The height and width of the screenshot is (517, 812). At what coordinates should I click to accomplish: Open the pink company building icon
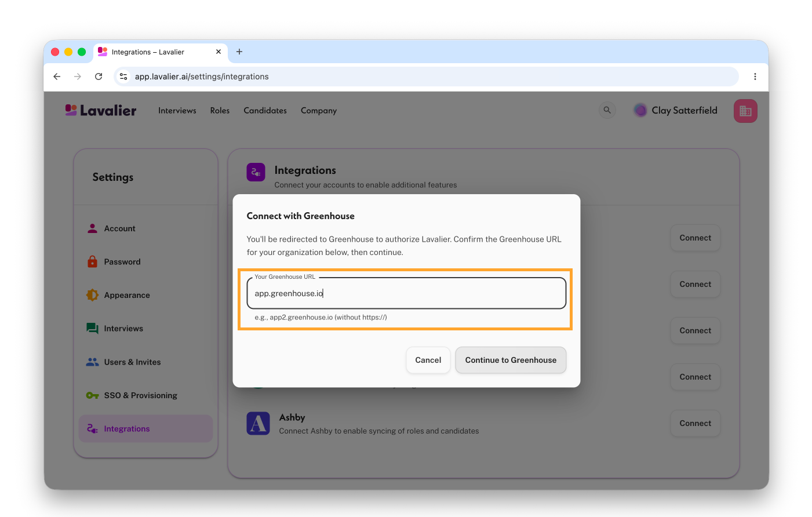[745, 111]
